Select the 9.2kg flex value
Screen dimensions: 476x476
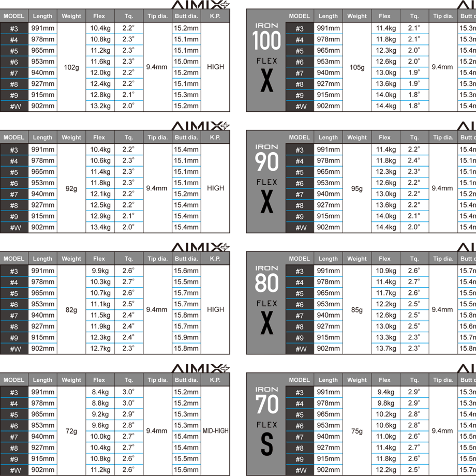tap(100, 414)
